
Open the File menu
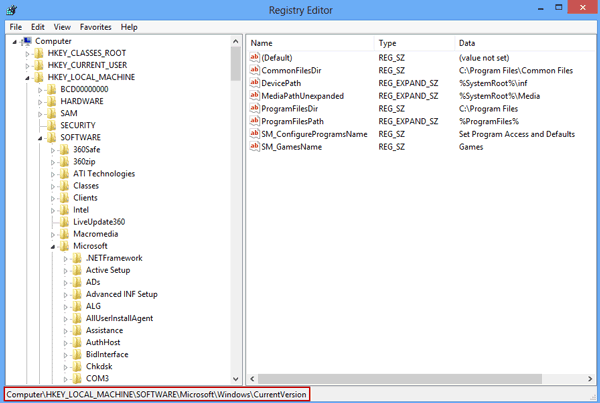16,27
